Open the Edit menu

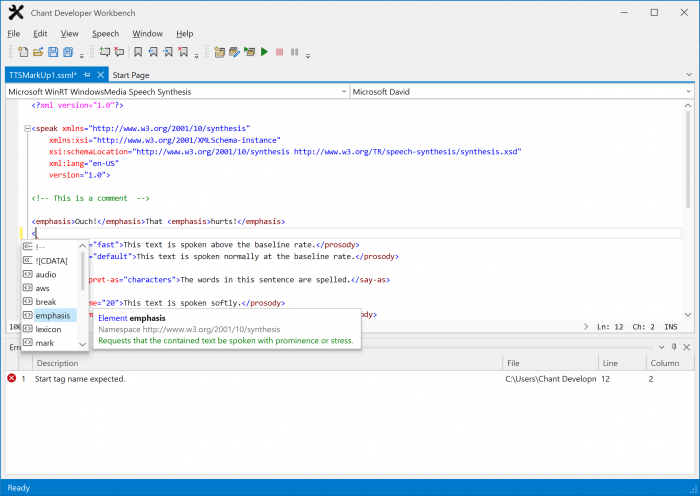coord(40,33)
